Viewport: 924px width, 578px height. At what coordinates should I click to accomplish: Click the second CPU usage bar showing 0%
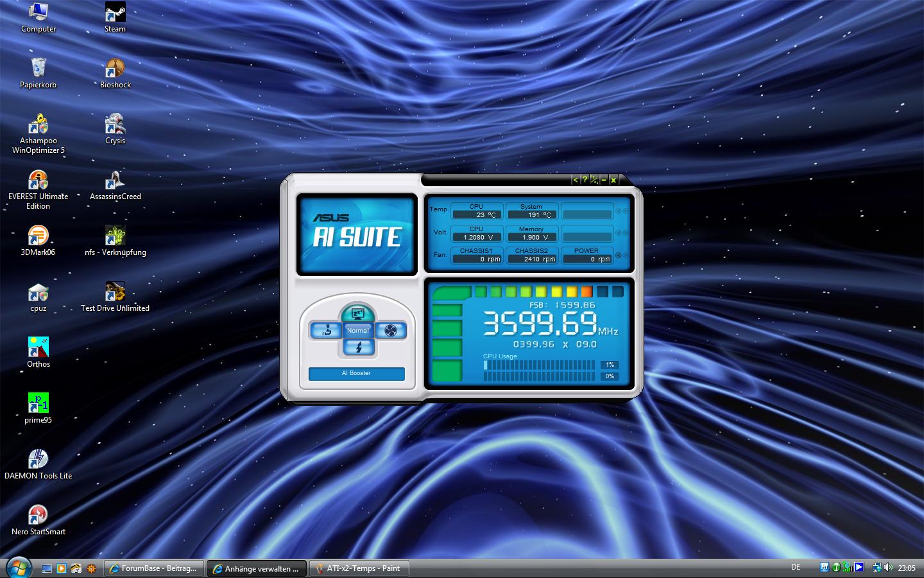539,376
